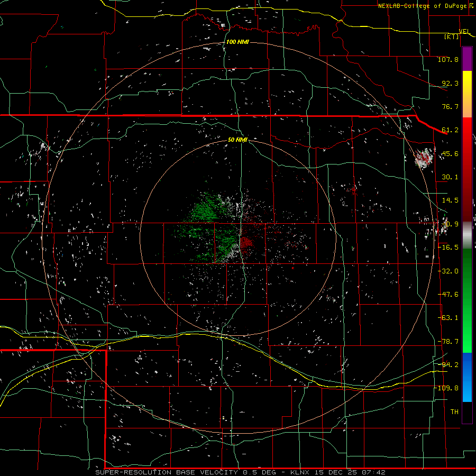Click the NEXLAB-College of DuPage title text
Image resolution: width=476 pixels, height=476 pixels.
(423, 6)
